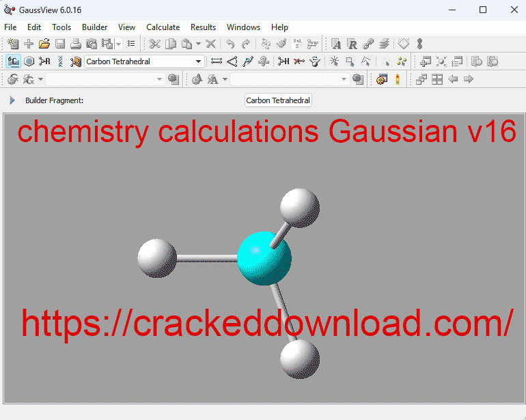
Task: Open the connection editor chain-link icon
Action: click(368, 44)
